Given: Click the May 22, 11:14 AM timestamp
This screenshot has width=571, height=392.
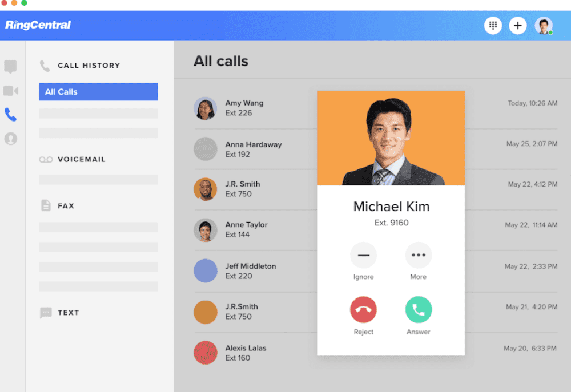Looking at the screenshot, I should pos(531,225).
